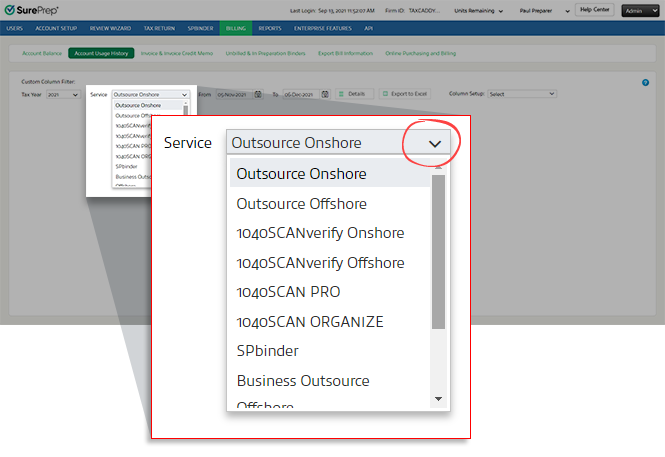Viewport: 665px width, 457px height.
Task: Click the Help Center button
Action: [596, 10]
